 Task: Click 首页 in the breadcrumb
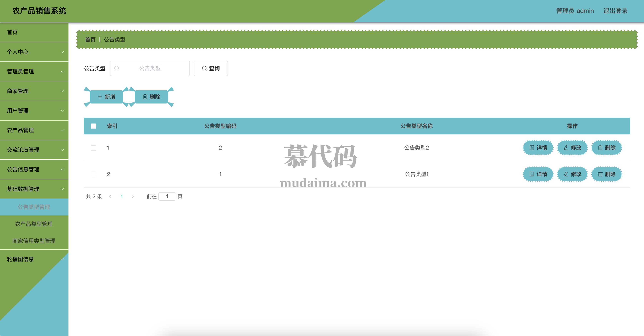pyautogui.click(x=90, y=39)
